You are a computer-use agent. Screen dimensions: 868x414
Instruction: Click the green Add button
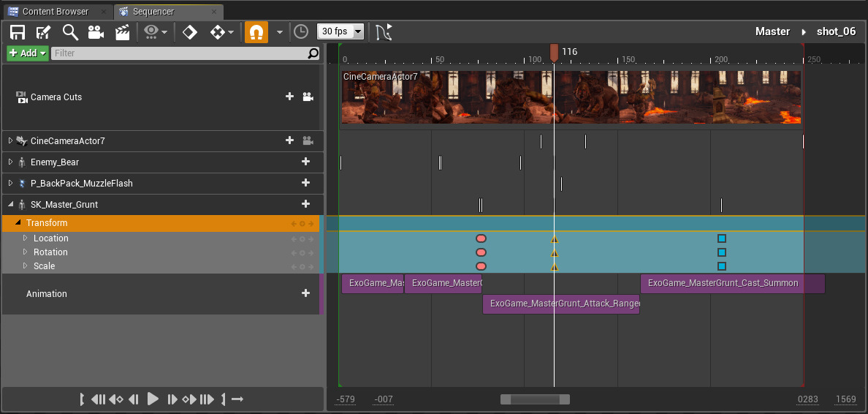[27, 53]
